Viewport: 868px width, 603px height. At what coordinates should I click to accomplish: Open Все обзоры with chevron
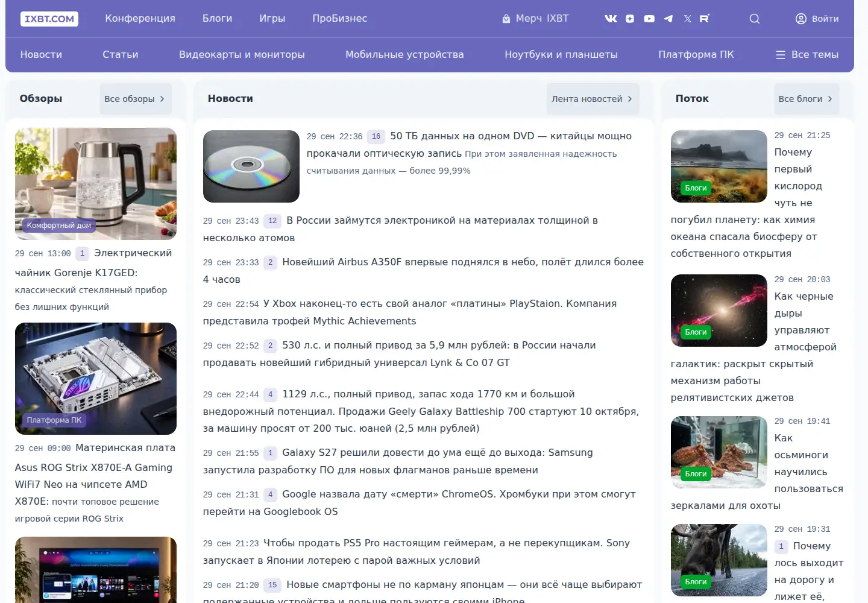click(135, 99)
